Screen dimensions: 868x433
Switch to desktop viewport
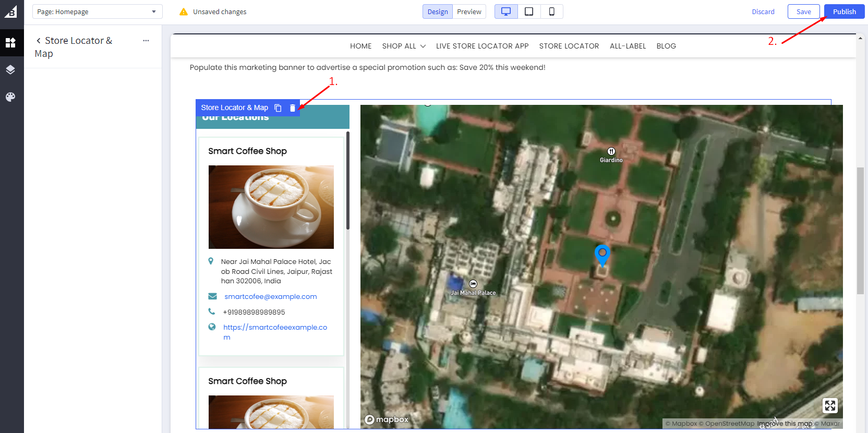point(506,11)
